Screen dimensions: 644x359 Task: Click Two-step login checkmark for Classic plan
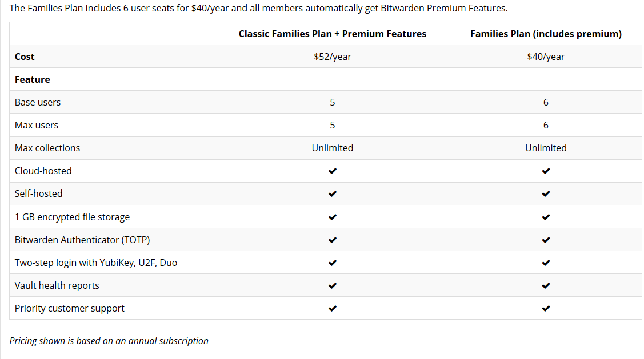tap(332, 263)
